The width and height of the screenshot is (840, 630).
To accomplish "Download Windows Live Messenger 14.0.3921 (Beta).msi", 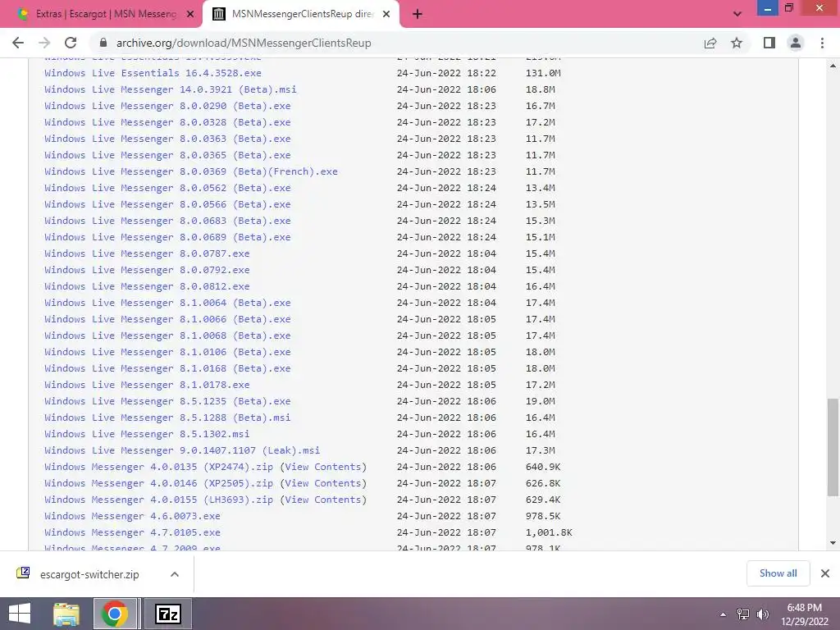I will click(171, 89).
